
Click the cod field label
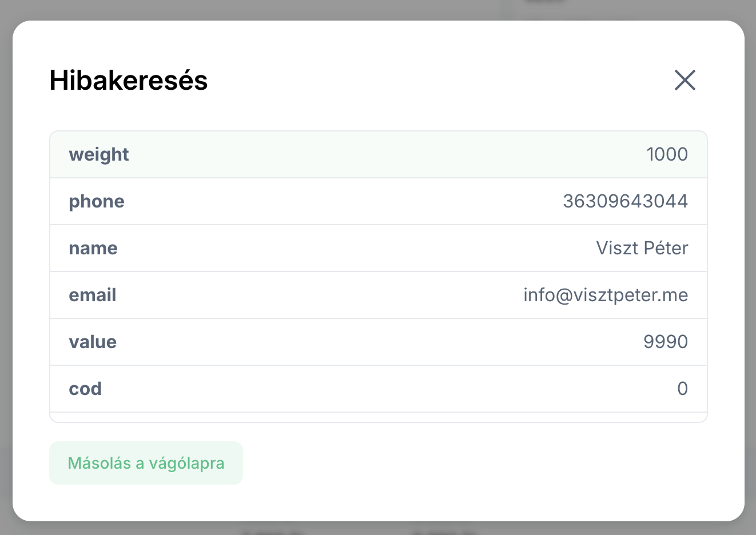85,389
